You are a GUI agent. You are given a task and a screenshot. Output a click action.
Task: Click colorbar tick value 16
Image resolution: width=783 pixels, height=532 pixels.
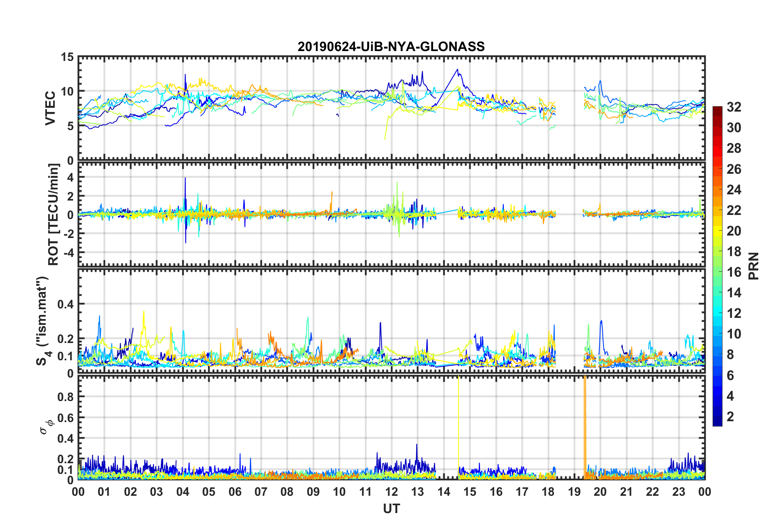pyautogui.click(x=734, y=272)
